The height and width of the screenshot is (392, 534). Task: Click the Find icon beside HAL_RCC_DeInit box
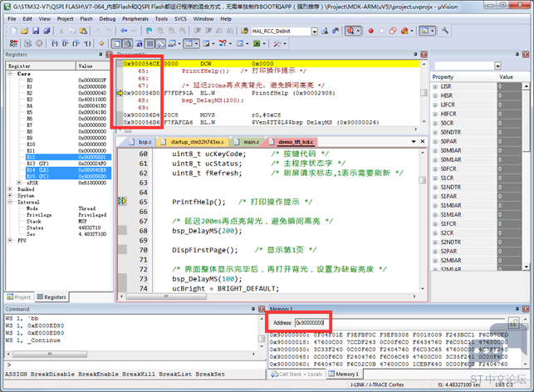[x=325, y=31]
